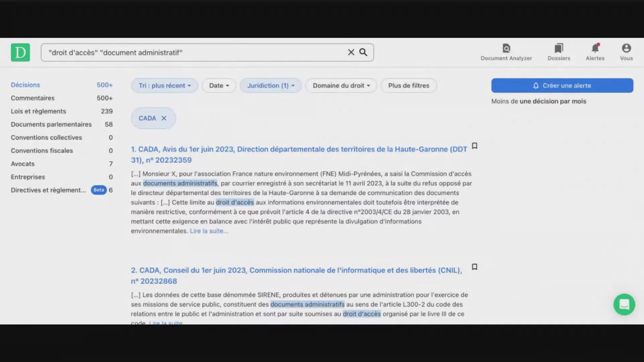The image size is (644, 362).
Task: Select Documents parlementaires category
Action: click(62, 124)
